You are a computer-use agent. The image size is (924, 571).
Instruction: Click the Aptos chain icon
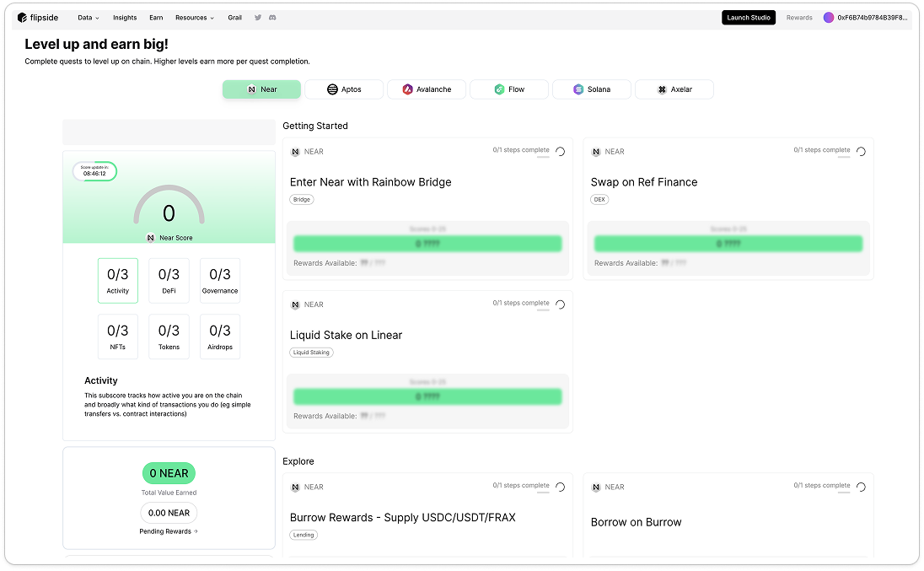coord(332,89)
